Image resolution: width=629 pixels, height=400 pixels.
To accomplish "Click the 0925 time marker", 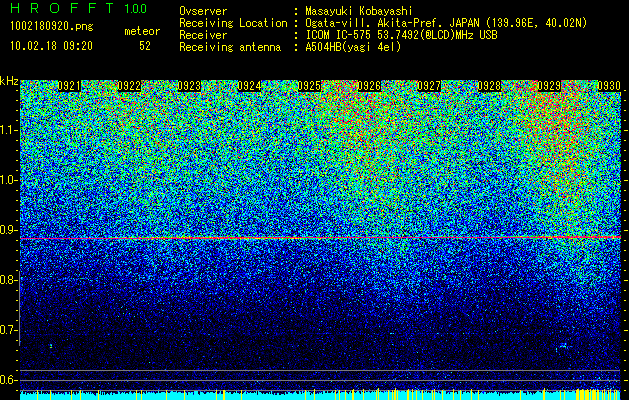I will (309, 86).
